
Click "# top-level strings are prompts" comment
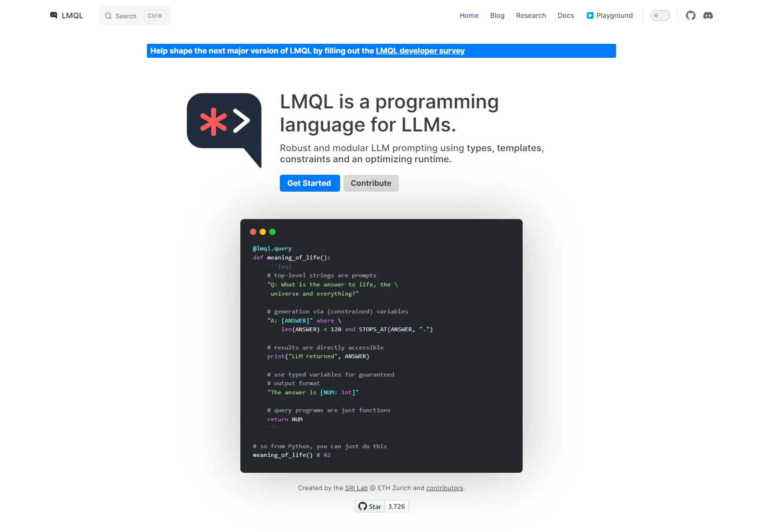coord(322,275)
